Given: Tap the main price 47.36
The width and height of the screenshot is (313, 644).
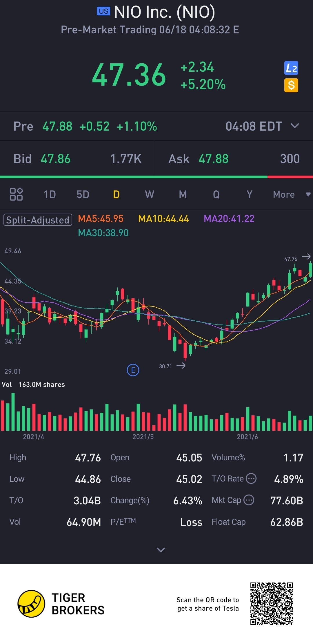Looking at the screenshot, I should [x=129, y=75].
